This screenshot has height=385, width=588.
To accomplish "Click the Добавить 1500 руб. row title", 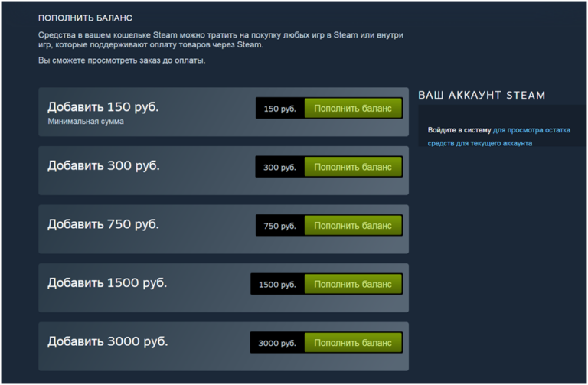I will coord(107,282).
